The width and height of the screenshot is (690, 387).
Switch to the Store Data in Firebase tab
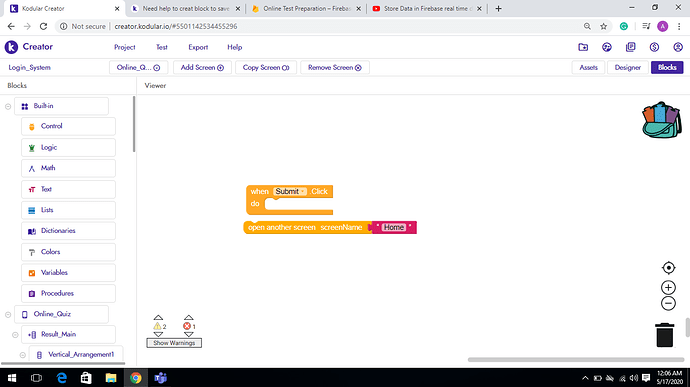point(427,8)
